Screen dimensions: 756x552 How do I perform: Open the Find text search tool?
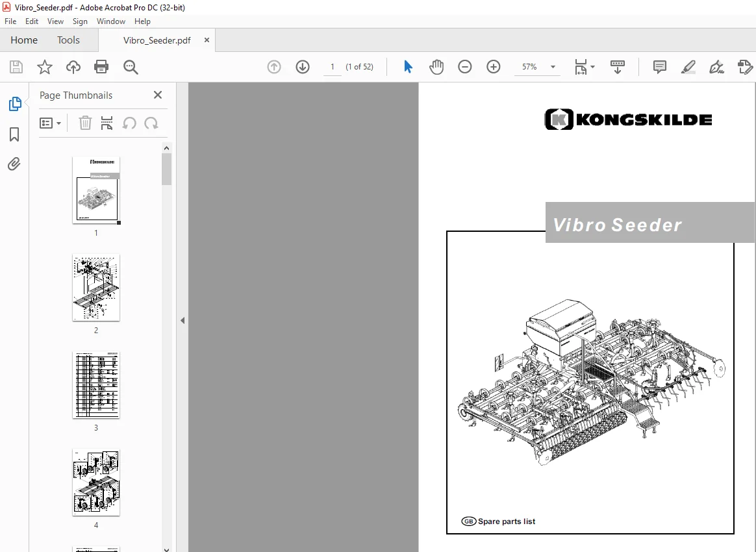pos(131,67)
